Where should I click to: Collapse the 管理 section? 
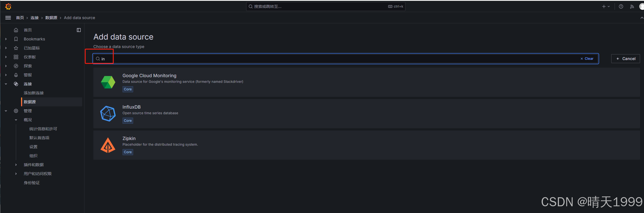pyautogui.click(x=6, y=111)
